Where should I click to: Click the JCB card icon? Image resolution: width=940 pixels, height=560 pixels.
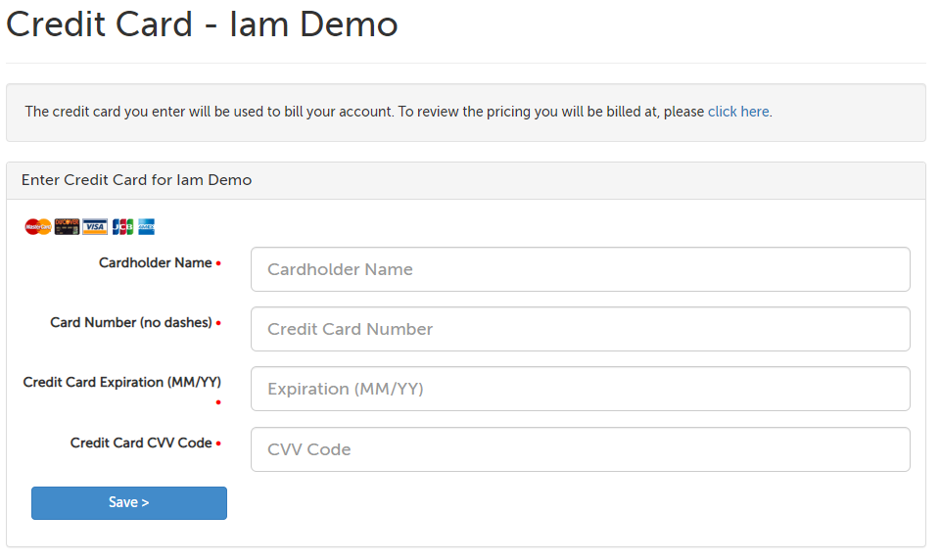[x=122, y=227]
